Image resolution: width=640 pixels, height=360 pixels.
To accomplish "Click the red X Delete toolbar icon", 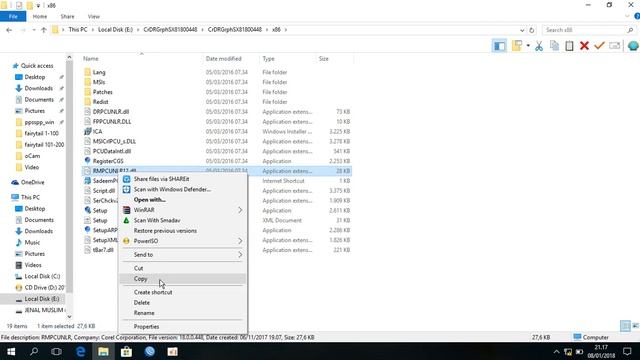I will click(584, 46).
